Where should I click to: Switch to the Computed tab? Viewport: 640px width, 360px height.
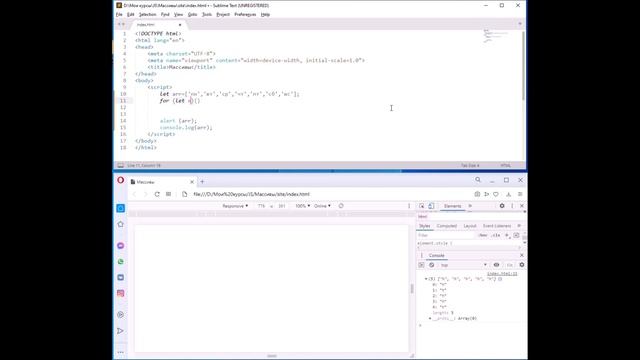pos(447,226)
